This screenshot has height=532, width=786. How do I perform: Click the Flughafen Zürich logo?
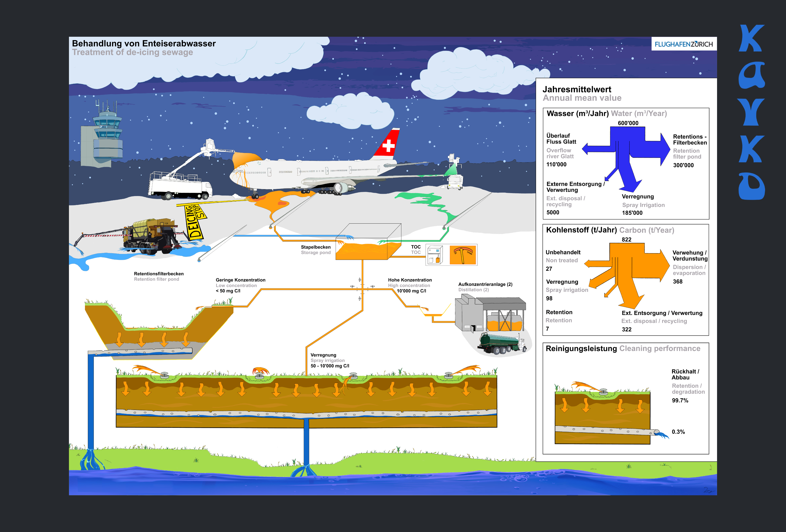[x=684, y=44]
